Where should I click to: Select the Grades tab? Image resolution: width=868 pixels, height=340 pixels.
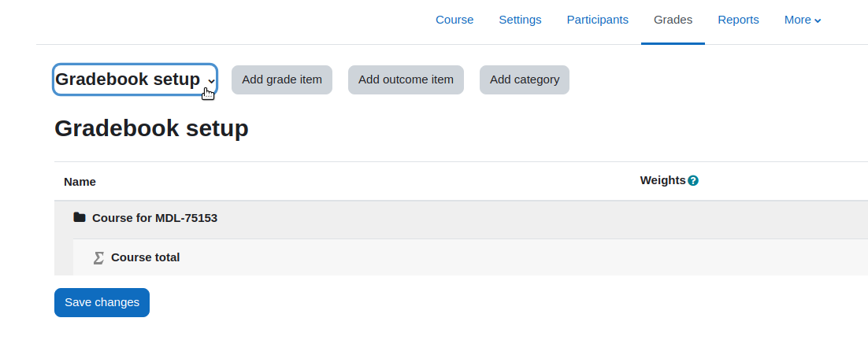(673, 20)
